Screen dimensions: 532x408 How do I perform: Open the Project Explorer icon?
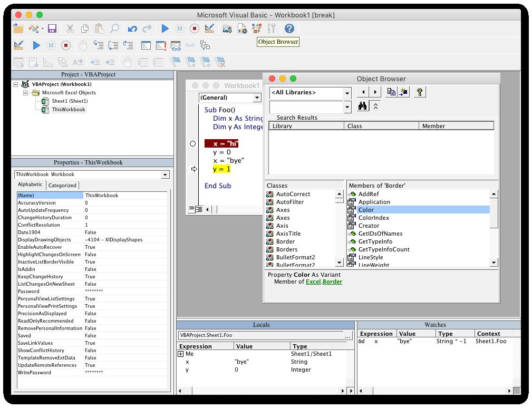pos(227,28)
